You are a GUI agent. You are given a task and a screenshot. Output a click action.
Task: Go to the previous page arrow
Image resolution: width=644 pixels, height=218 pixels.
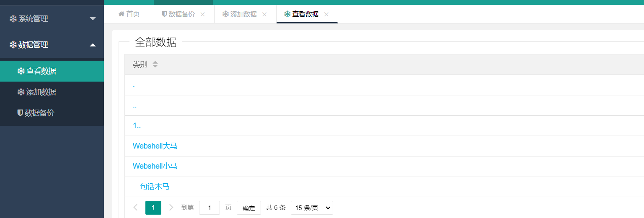135,208
